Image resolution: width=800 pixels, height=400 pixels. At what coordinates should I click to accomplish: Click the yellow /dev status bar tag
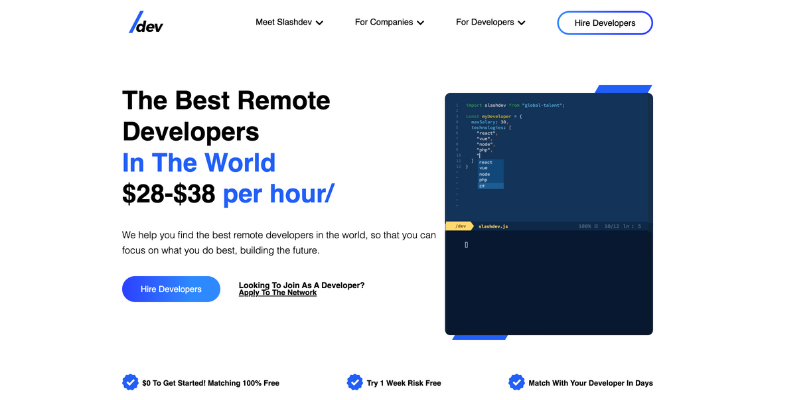460,226
